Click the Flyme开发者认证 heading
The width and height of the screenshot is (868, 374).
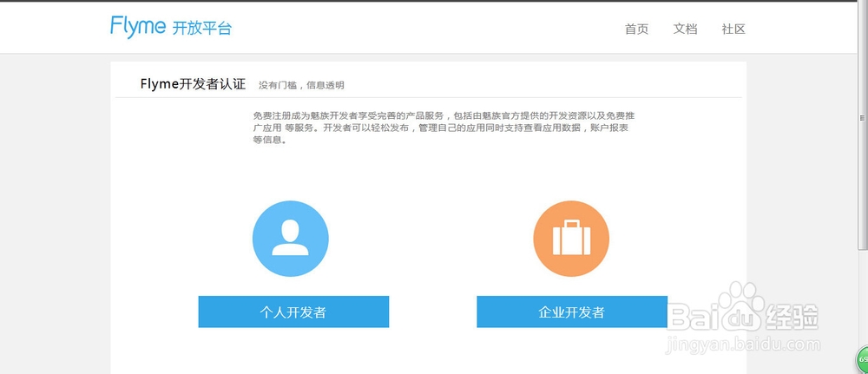coord(193,84)
